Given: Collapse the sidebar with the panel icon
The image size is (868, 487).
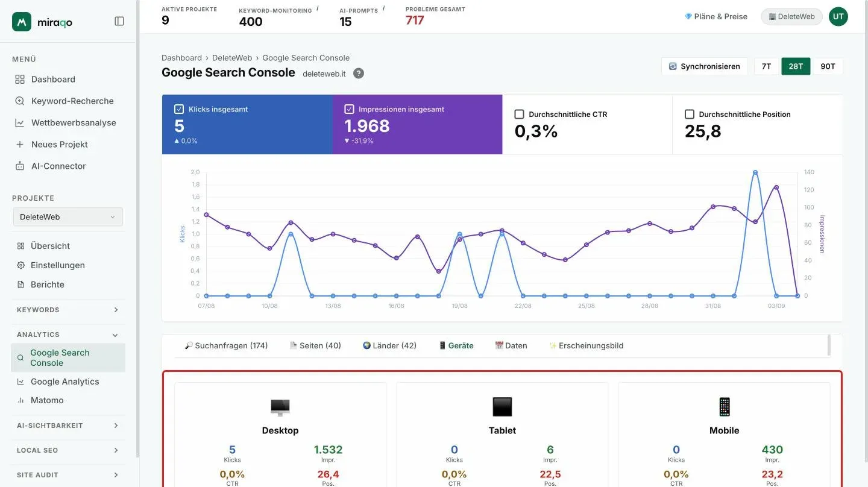Looking at the screenshot, I should [x=119, y=21].
